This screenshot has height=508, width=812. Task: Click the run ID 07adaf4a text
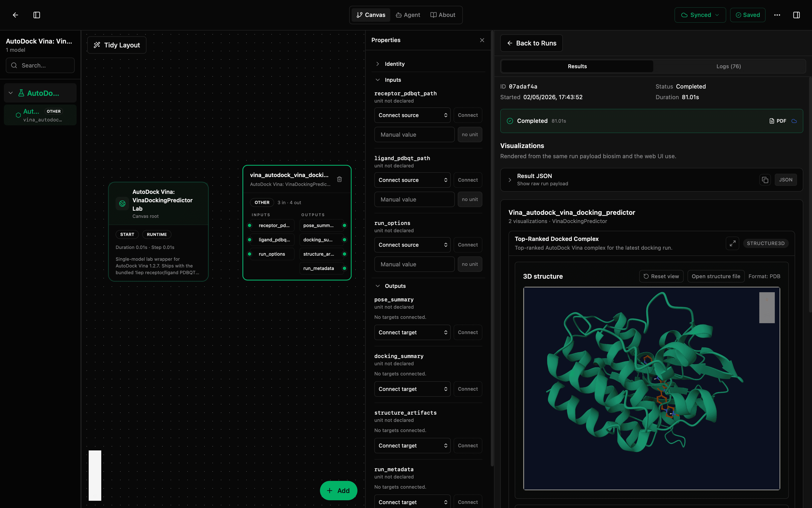coord(523,86)
